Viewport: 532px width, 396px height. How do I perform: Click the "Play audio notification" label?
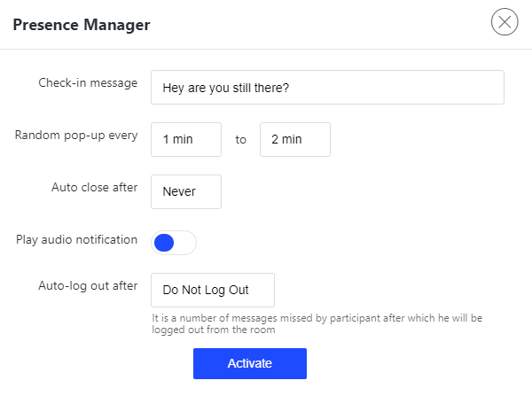point(76,239)
